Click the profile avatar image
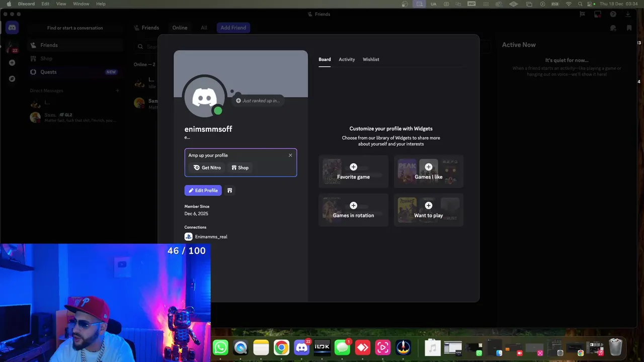This screenshot has width=644, height=362. 204,97
